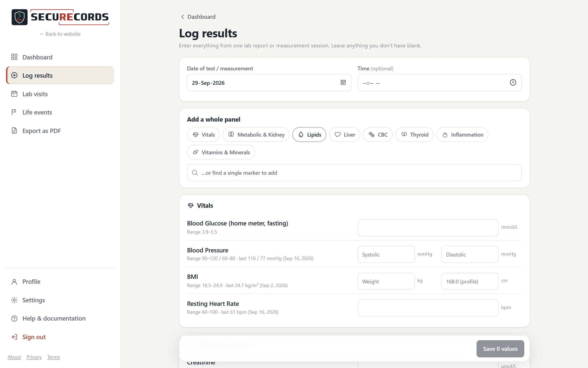Click the BMI range and last value text
Viewport: 588px width, 368px height.
point(237,285)
